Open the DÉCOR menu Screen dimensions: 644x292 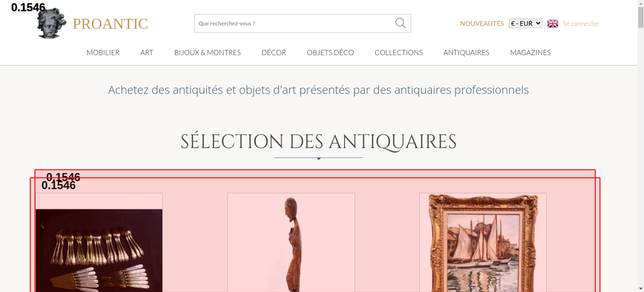pos(274,52)
